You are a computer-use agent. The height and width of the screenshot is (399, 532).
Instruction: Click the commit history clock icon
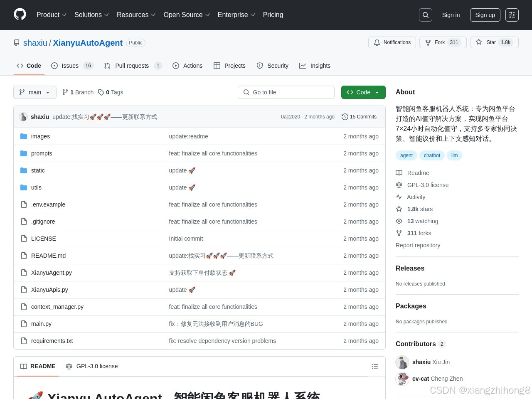point(345,117)
